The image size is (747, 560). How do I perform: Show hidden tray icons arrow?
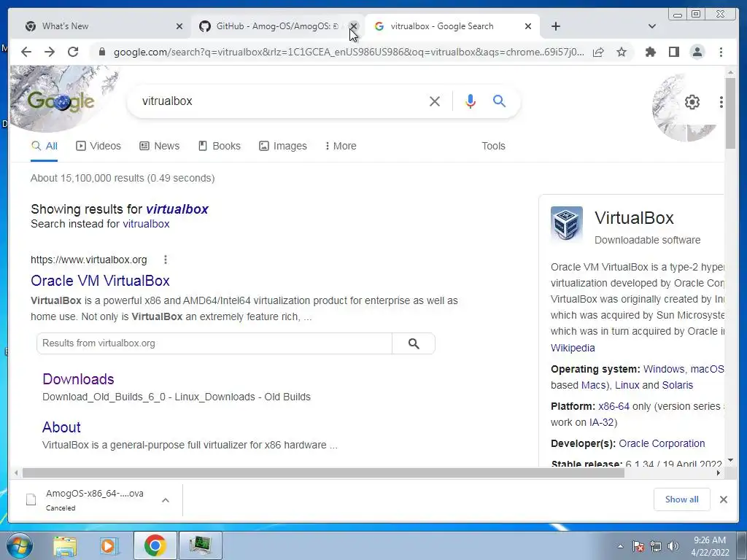click(620, 546)
